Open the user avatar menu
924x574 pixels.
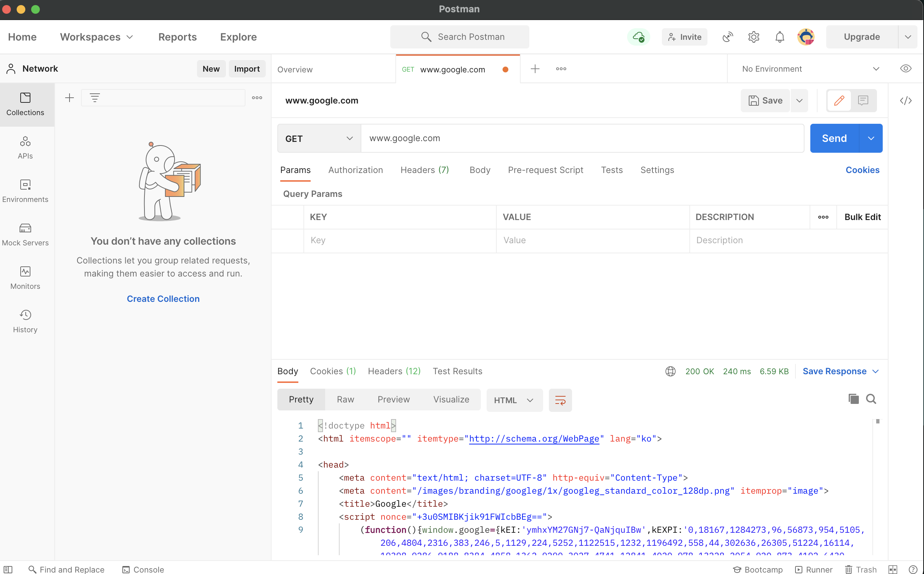coord(806,37)
